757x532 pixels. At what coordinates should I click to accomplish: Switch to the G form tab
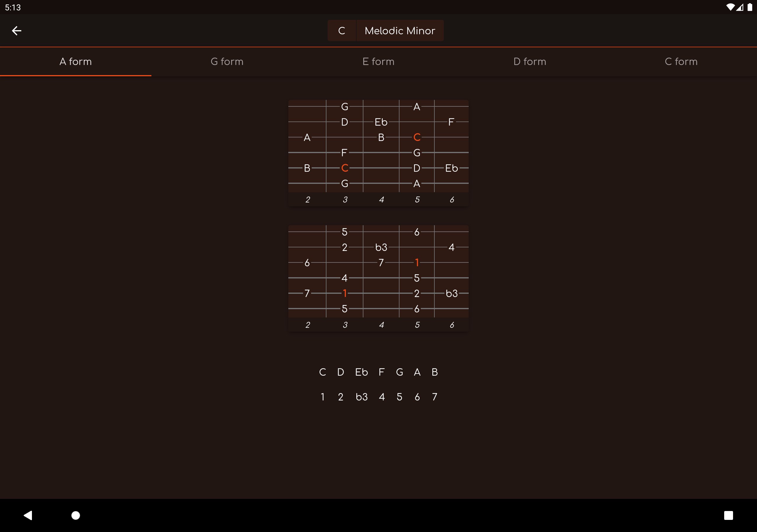[227, 62]
